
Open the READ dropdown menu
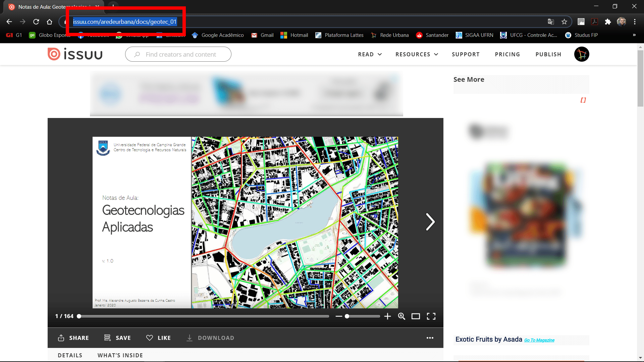coord(369,54)
